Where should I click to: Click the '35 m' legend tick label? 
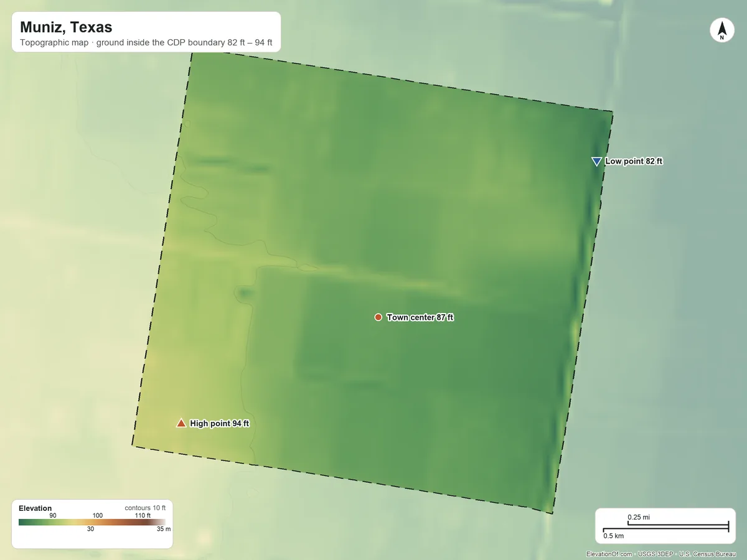tap(163, 530)
